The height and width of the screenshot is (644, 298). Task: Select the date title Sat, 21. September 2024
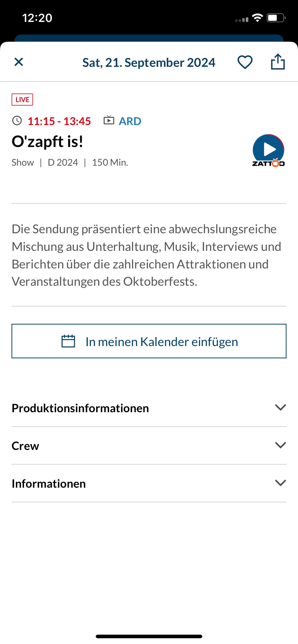coord(149,63)
